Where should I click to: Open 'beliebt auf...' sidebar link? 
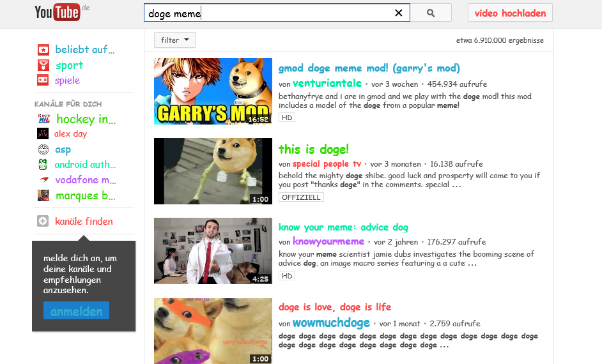click(85, 49)
